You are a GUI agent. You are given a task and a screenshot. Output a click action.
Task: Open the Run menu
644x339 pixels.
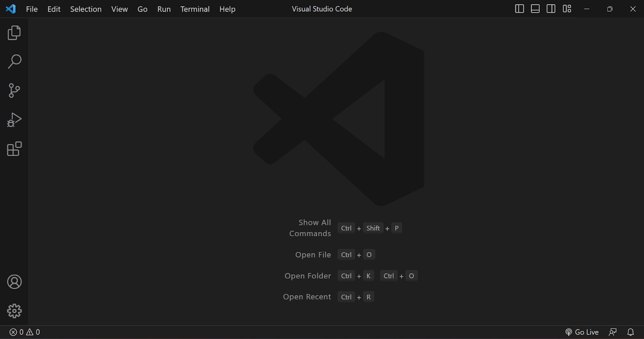point(164,9)
